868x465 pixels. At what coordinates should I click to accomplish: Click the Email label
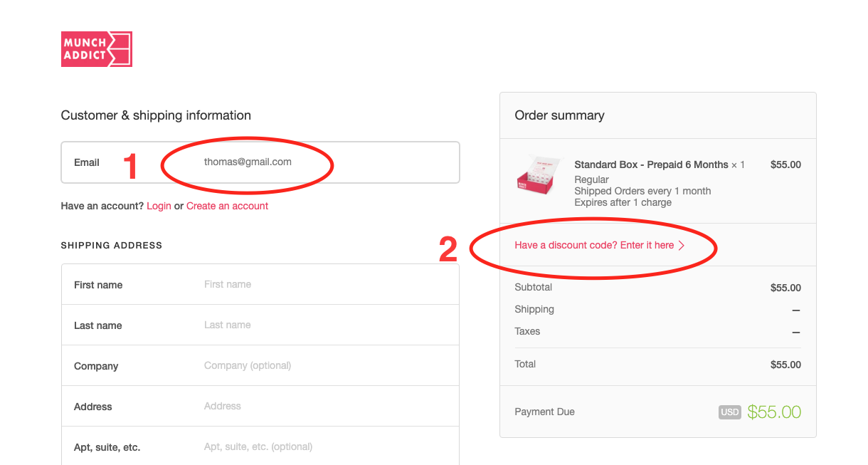coord(87,162)
